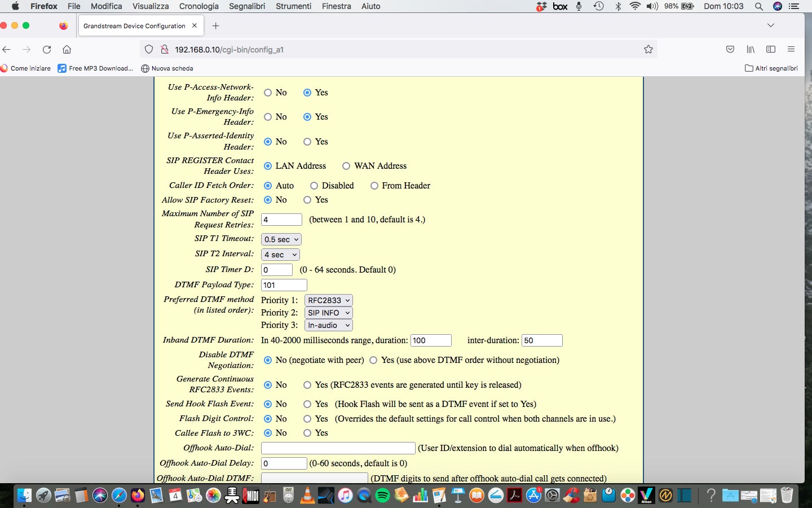Set Caller ID Fetch Order to Disabled
Image resolution: width=812 pixels, height=508 pixels.
click(x=314, y=186)
